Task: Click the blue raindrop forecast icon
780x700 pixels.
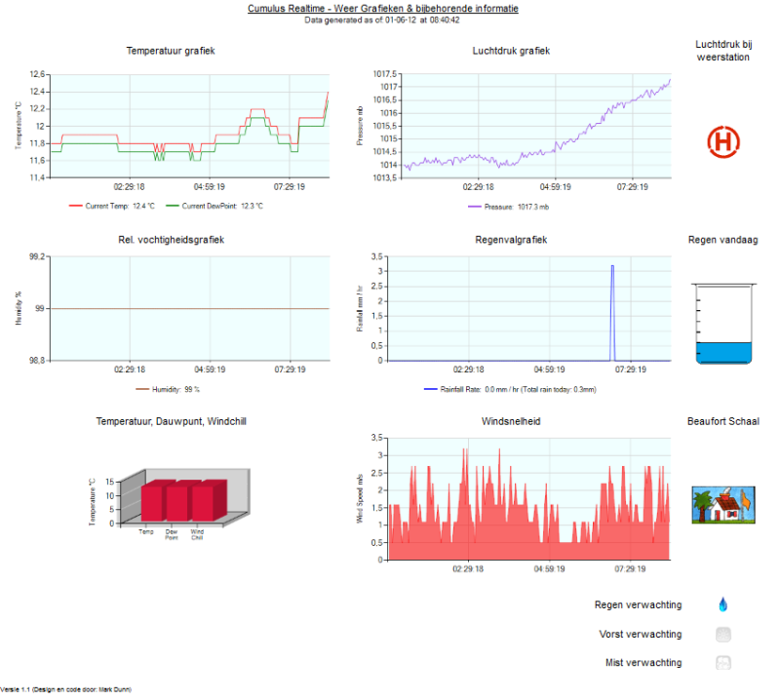Action: [722, 604]
